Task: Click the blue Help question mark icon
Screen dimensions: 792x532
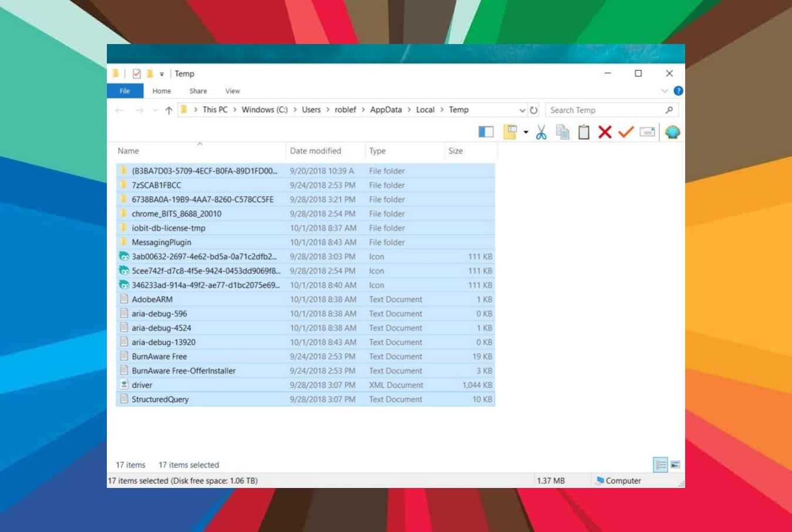Action: [x=678, y=91]
